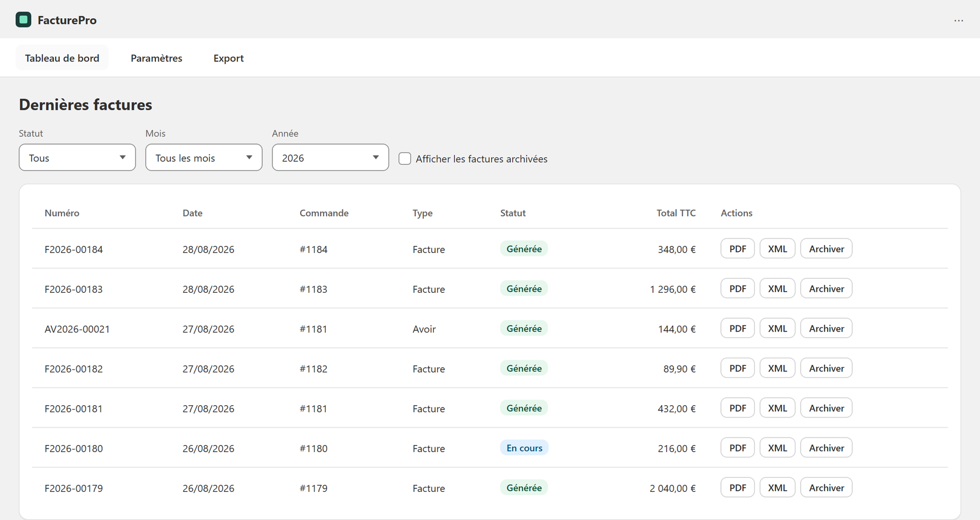Archive invoice F2026-00180
Image resolution: width=980 pixels, height=520 pixels.
[826, 448]
